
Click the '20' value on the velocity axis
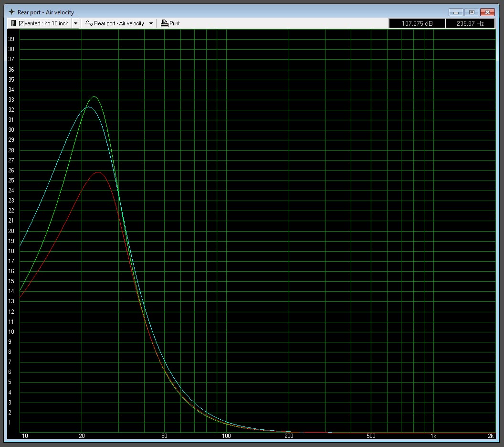click(11, 231)
